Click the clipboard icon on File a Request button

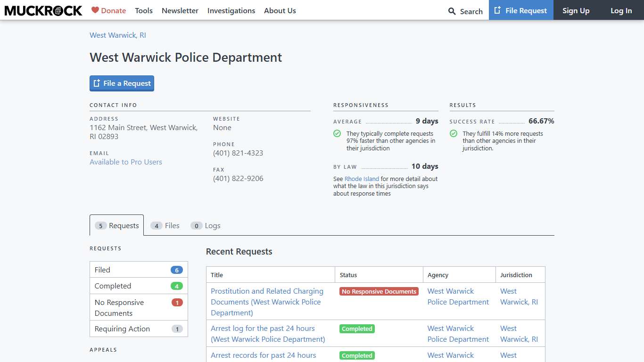coord(97,83)
